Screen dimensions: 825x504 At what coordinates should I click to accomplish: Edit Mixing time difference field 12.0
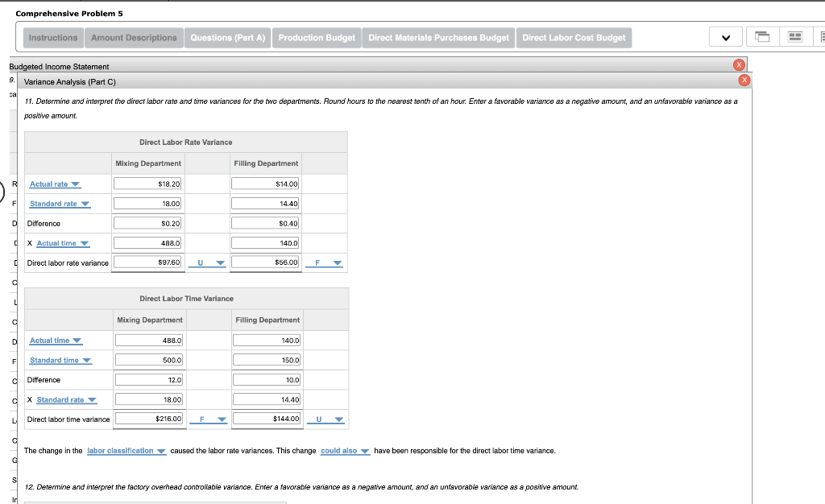pos(149,379)
